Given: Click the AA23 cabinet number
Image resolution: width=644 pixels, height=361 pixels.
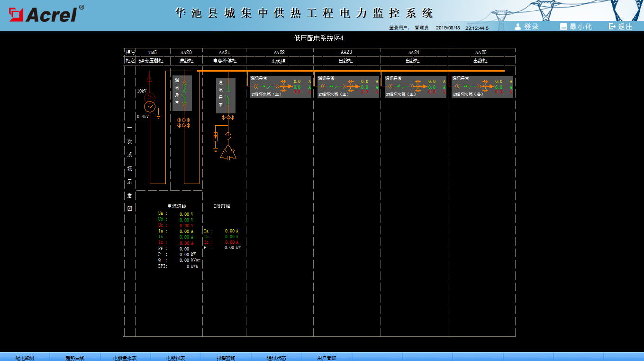Looking at the screenshot, I should [x=346, y=52].
